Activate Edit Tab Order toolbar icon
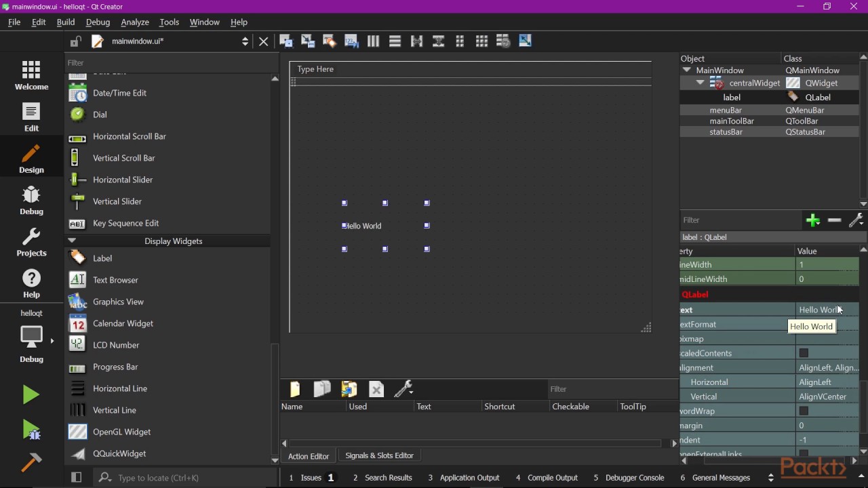Image resolution: width=868 pixels, height=488 pixels. 351,41
